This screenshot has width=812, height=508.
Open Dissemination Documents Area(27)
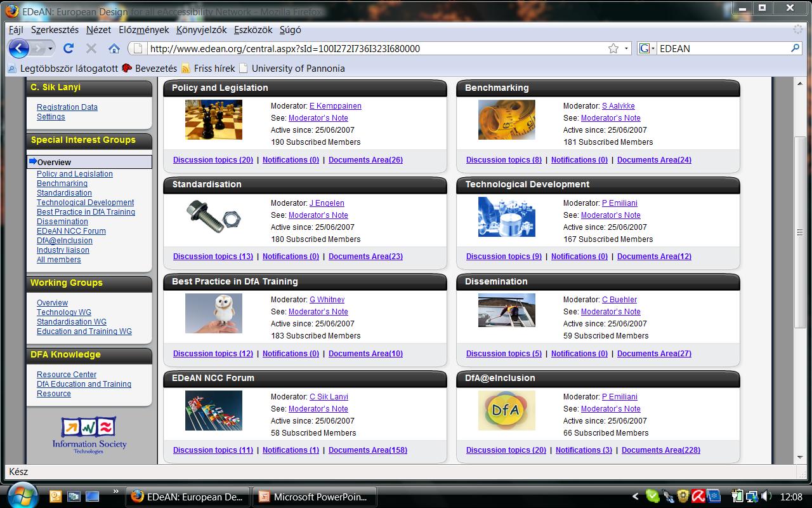click(x=654, y=354)
